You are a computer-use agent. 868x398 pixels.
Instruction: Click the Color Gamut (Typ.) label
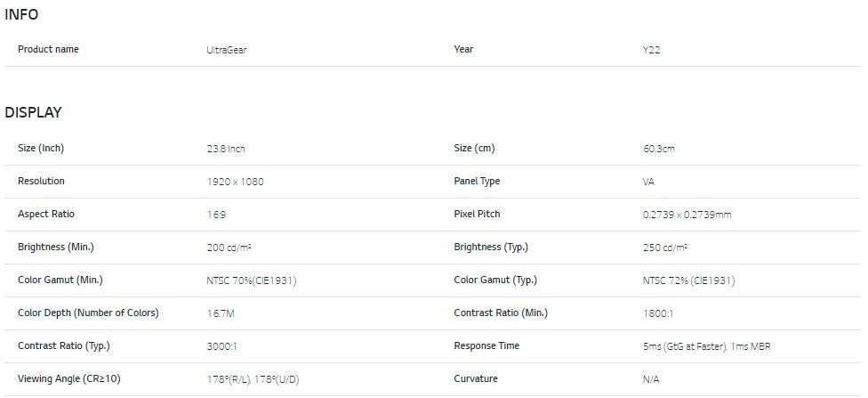coord(495,280)
